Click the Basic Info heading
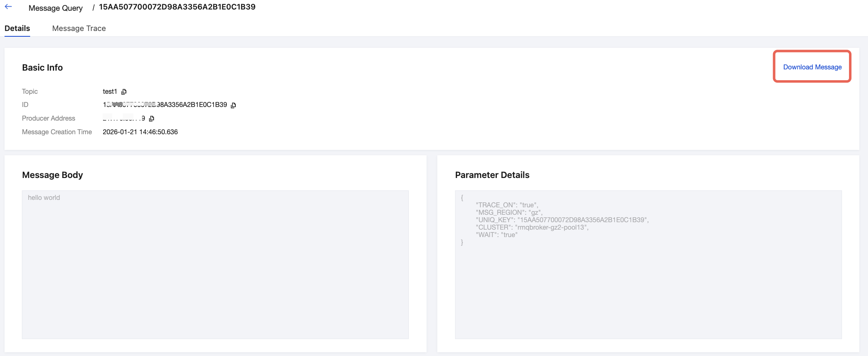Image resolution: width=868 pixels, height=356 pixels. 43,68
